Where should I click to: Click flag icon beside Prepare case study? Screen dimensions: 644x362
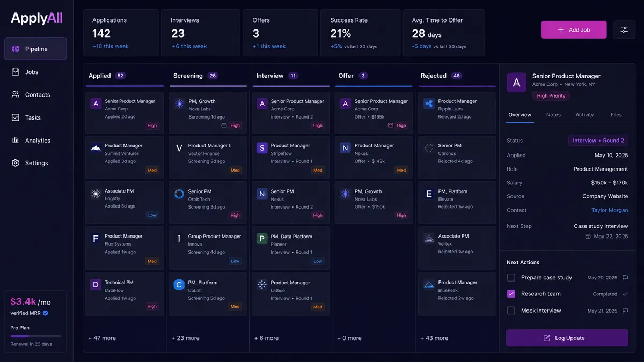(625, 278)
